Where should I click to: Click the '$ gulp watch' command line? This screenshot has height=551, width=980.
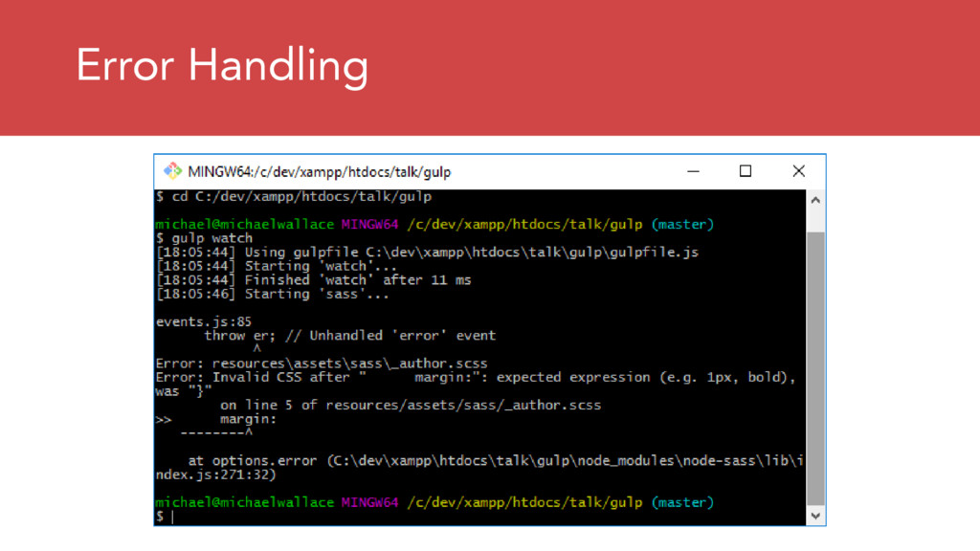tap(205, 238)
